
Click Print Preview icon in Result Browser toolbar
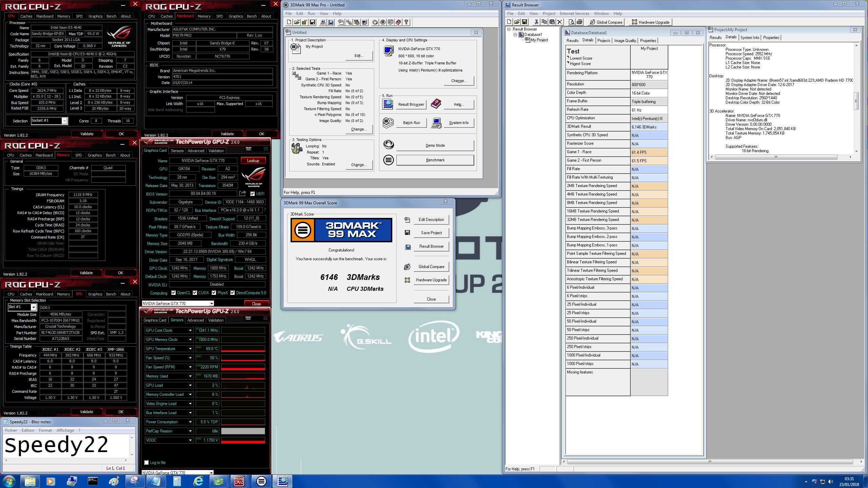pos(572,22)
